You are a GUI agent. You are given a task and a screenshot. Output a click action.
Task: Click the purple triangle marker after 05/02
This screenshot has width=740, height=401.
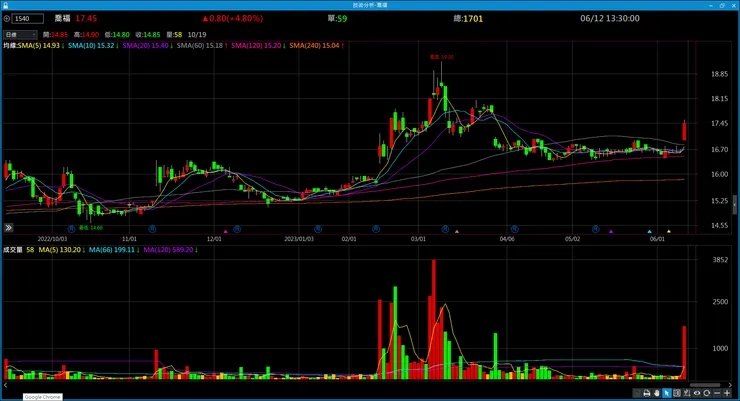[611, 231]
